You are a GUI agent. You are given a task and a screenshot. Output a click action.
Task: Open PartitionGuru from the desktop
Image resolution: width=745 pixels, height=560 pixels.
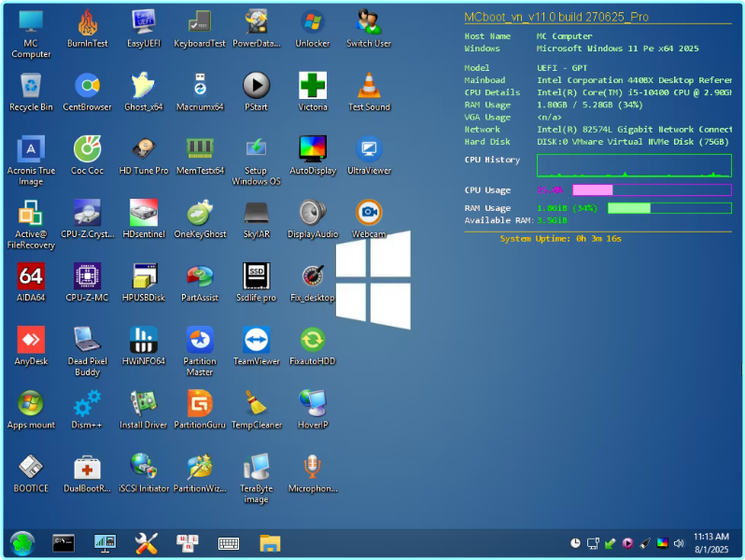pos(200,411)
